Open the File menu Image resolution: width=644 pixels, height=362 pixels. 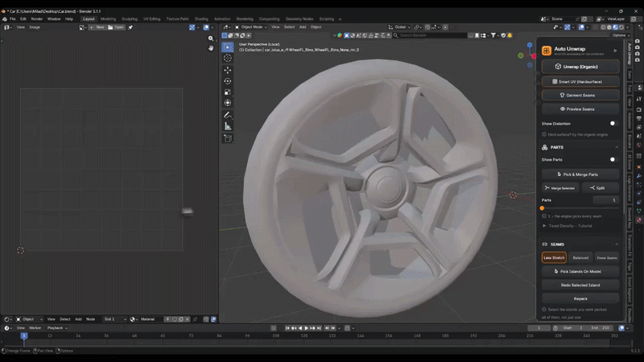13,19
